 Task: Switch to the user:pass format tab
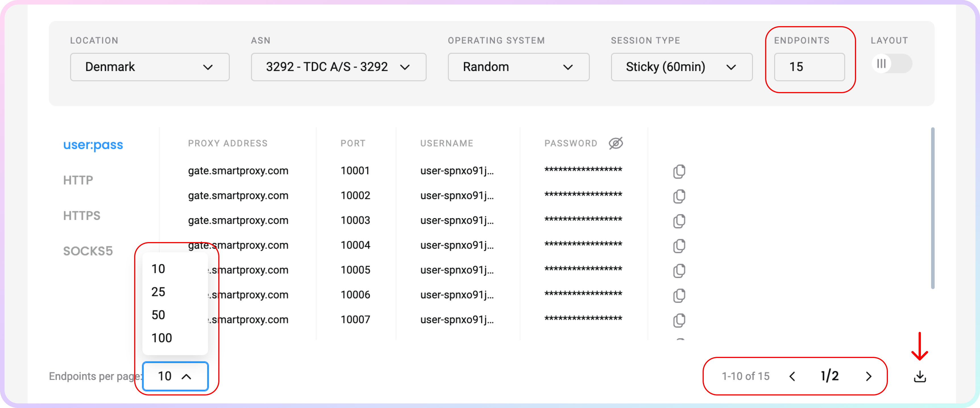[93, 145]
